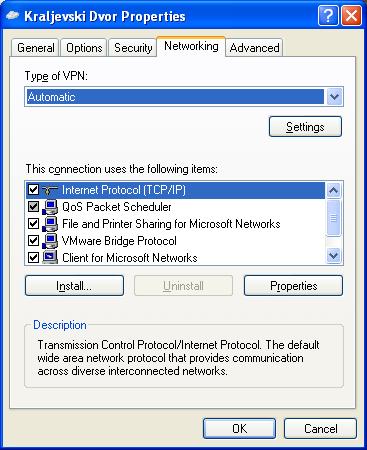Click the connection icon in title bar
Screen dimensions: 367x450
point(12,16)
